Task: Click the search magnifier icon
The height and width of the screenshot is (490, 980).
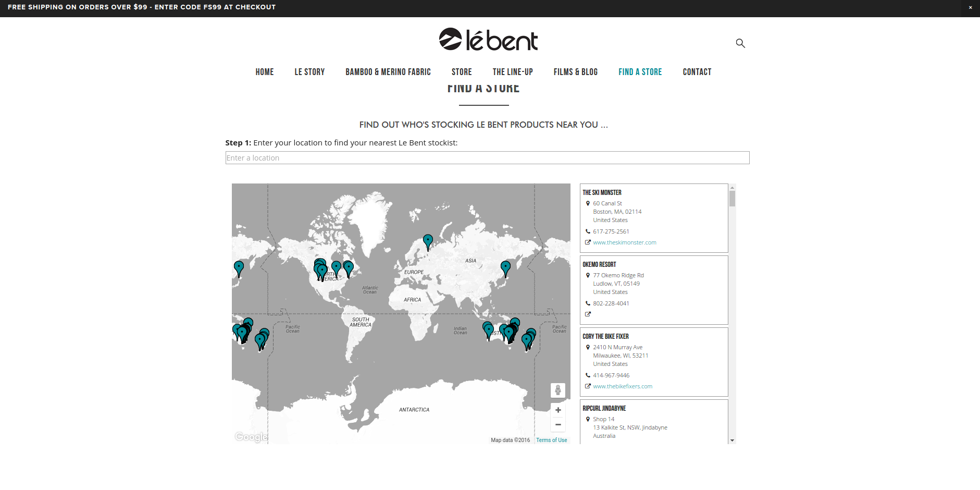Action: pyautogui.click(x=740, y=43)
